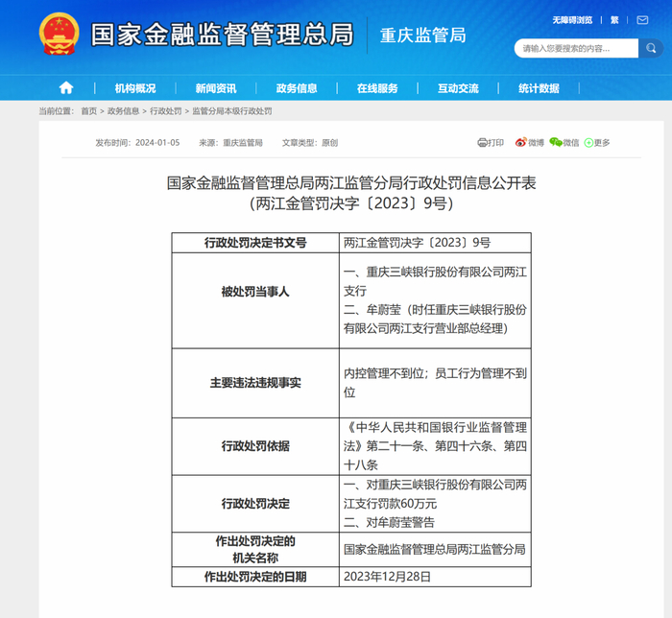The image size is (672, 618).
Task: Click the search magnifier button
Action: [651, 48]
